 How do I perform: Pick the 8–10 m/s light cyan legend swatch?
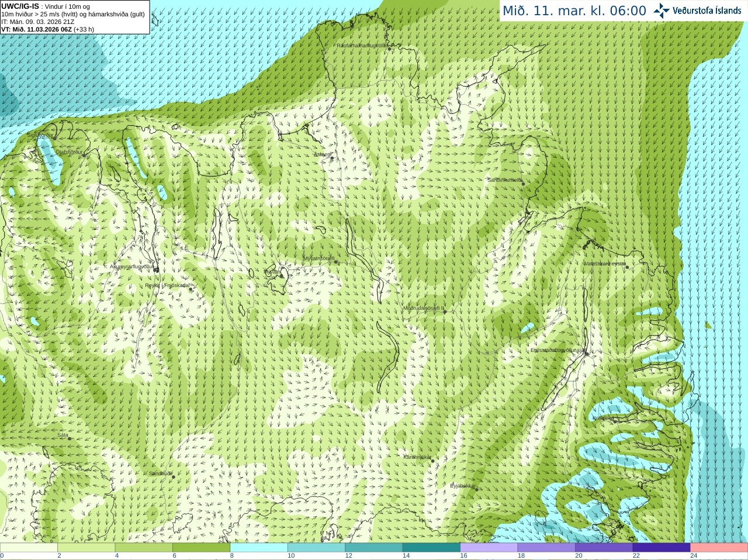coord(259,548)
